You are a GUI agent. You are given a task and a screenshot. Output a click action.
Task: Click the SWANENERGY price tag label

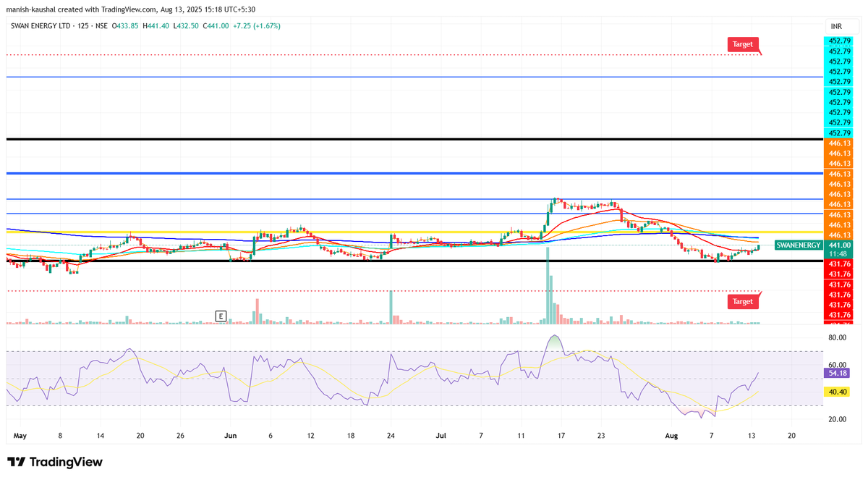coord(799,245)
